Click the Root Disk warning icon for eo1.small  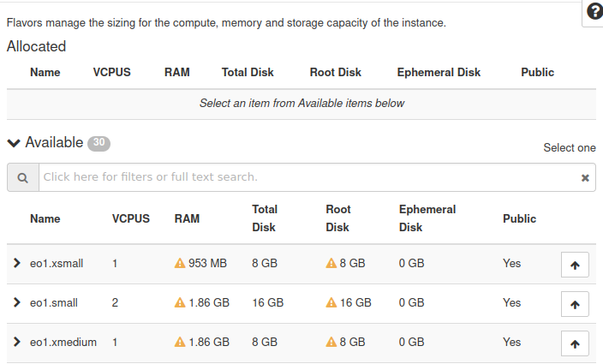click(331, 303)
